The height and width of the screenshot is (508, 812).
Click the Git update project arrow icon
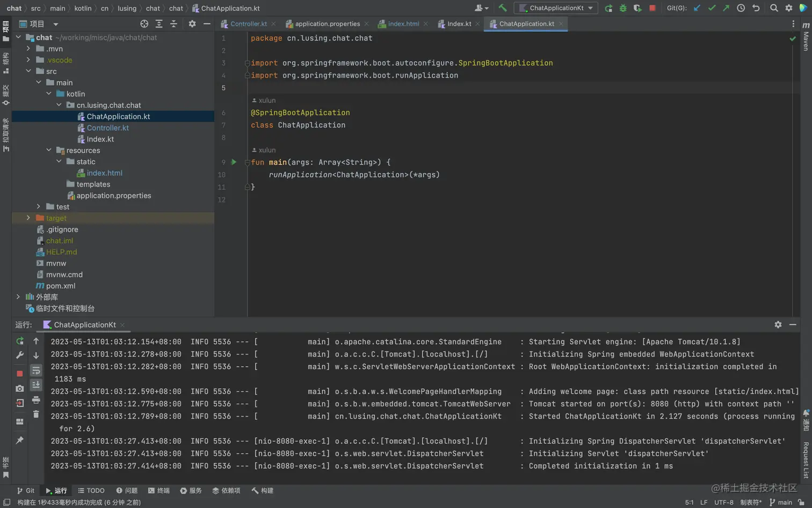point(697,8)
